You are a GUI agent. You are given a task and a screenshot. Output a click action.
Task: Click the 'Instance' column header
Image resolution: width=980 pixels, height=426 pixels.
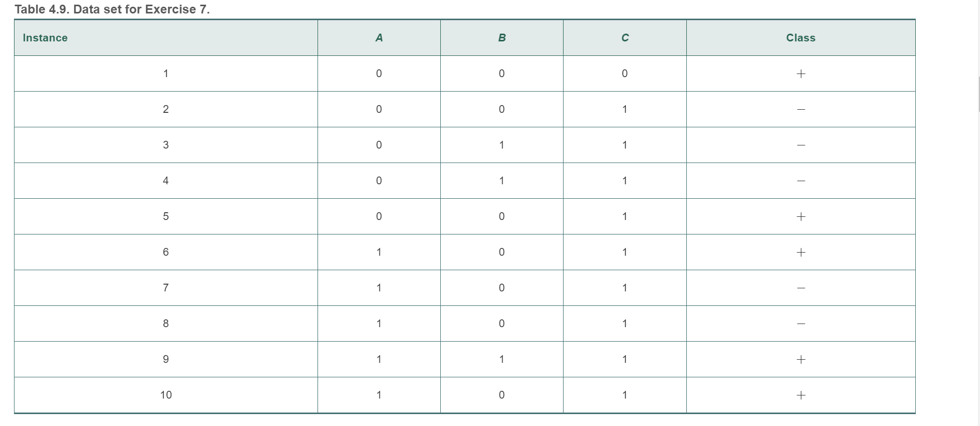click(45, 38)
